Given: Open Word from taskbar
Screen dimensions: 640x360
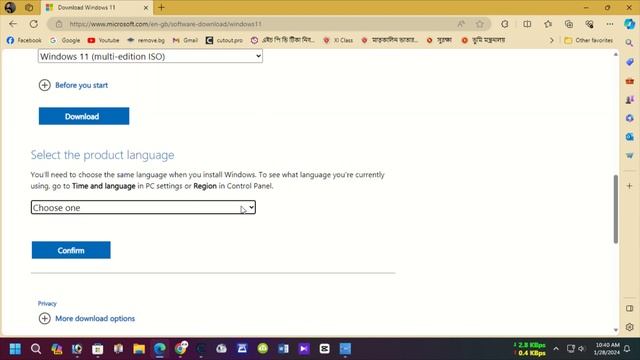Looking at the screenshot, I should [x=283, y=349].
